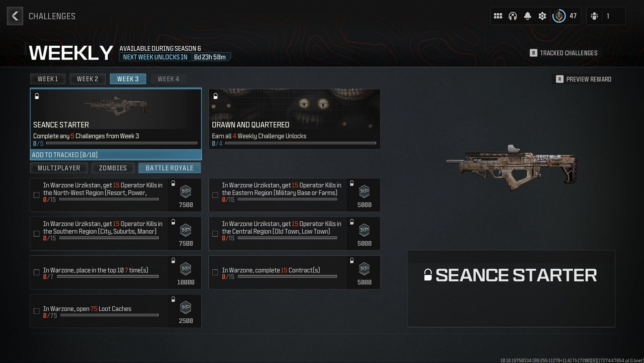Click the notifications bell icon
The image size is (644, 363).
527,16
